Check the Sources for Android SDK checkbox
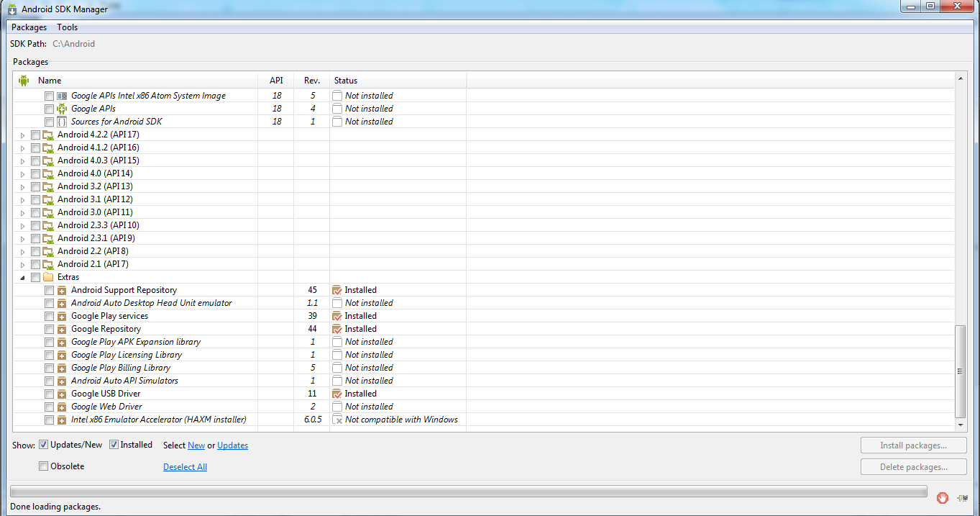Screen dimensions: 980x516 coord(49,122)
